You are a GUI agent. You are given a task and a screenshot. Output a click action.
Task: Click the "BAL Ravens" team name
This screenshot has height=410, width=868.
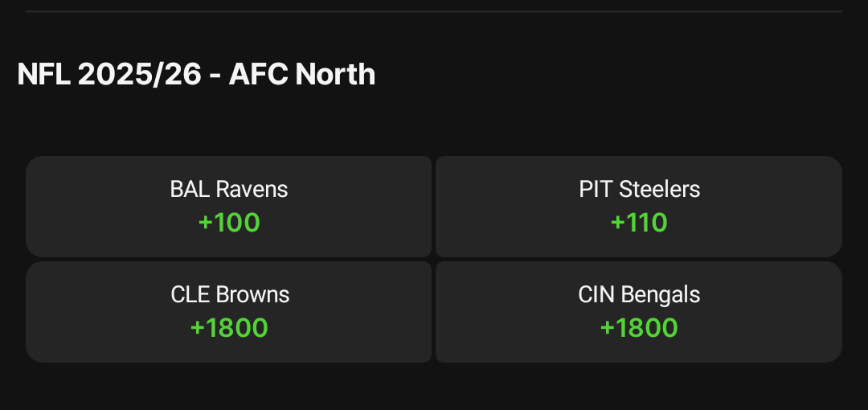(229, 189)
